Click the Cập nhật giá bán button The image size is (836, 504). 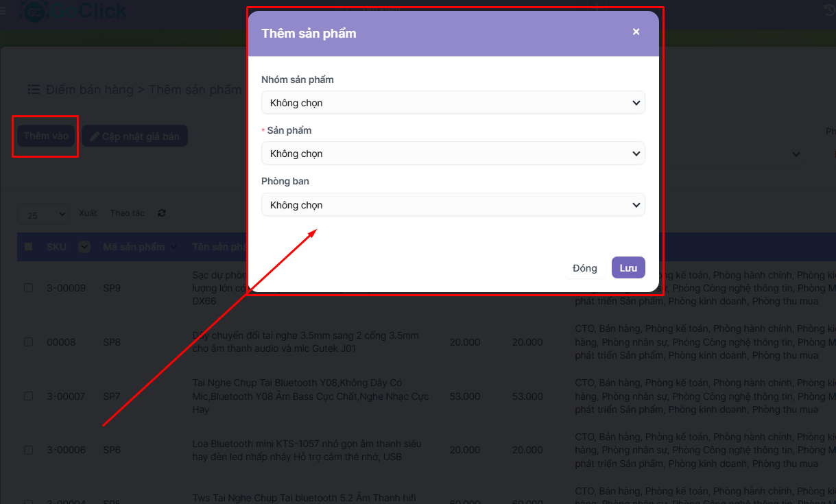(x=134, y=136)
